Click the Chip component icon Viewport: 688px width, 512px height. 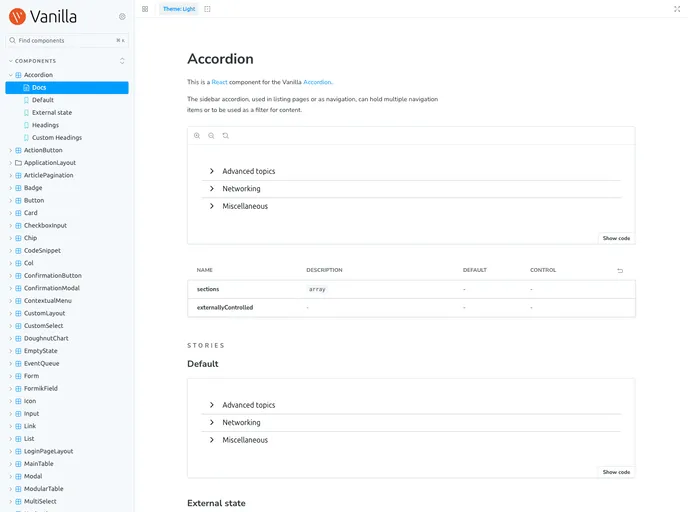point(18,238)
